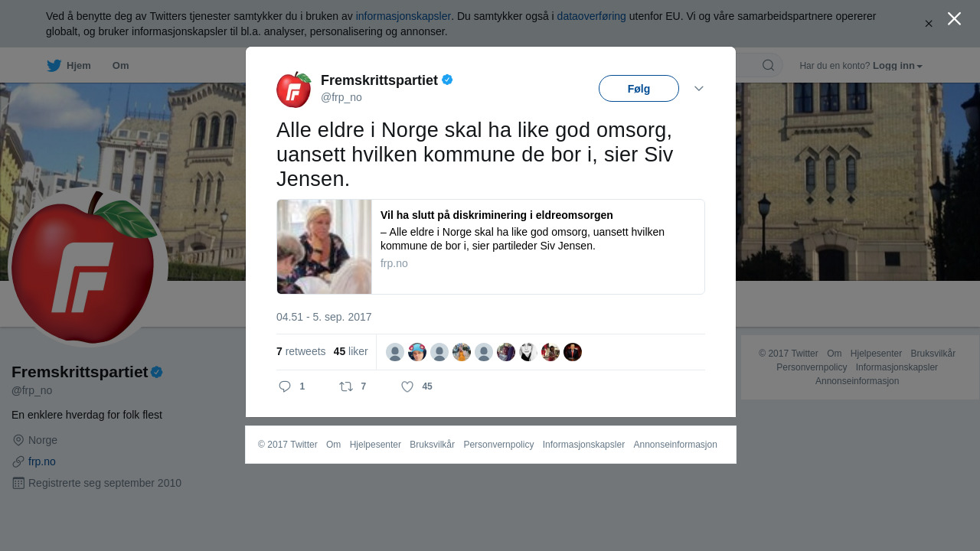This screenshot has height=551, width=980.
Task: Expand the tweet options chevron
Action: tap(699, 89)
